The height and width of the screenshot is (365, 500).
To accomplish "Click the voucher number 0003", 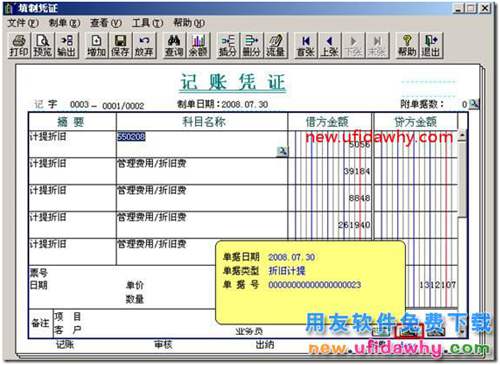I will click(x=79, y=105).
